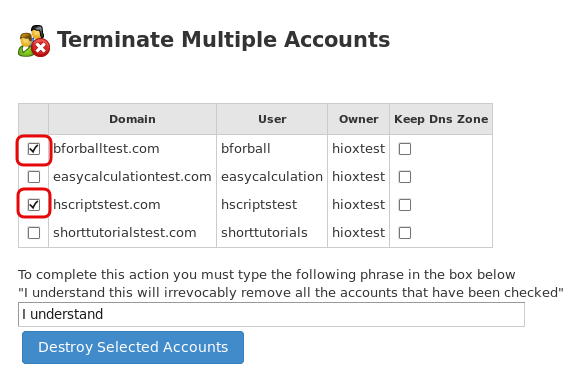
Task: Click the Owner column header
Action: (359, 119)
